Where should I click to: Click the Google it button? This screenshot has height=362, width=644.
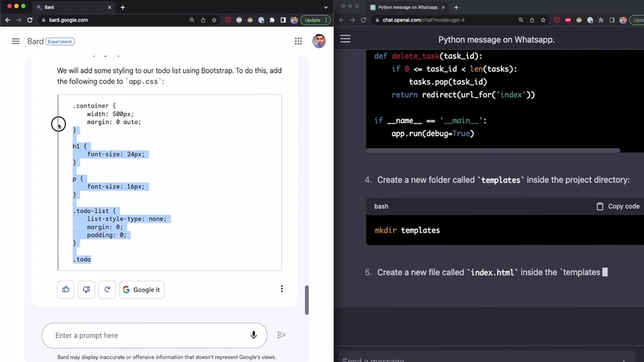142,290
